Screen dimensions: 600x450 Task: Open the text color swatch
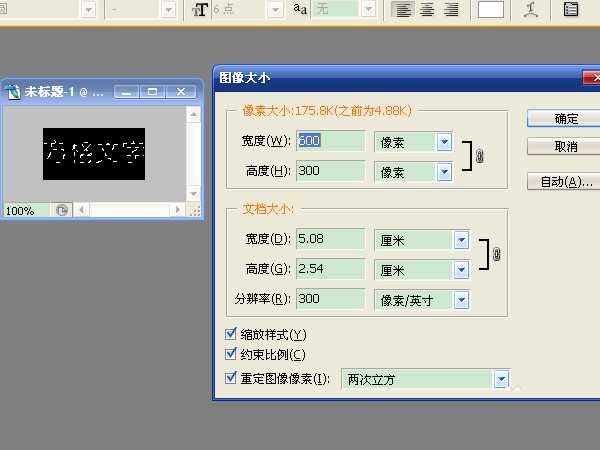click(490, 10)
